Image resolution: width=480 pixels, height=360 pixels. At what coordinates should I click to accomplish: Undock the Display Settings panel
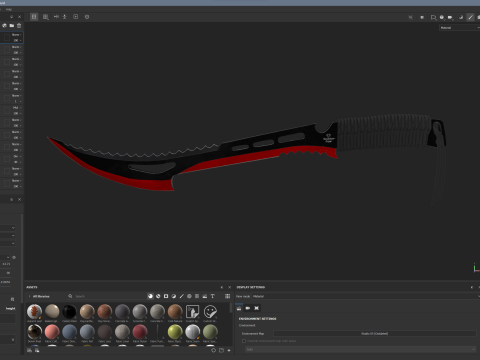pyautogui.click(x=472, y=287)
